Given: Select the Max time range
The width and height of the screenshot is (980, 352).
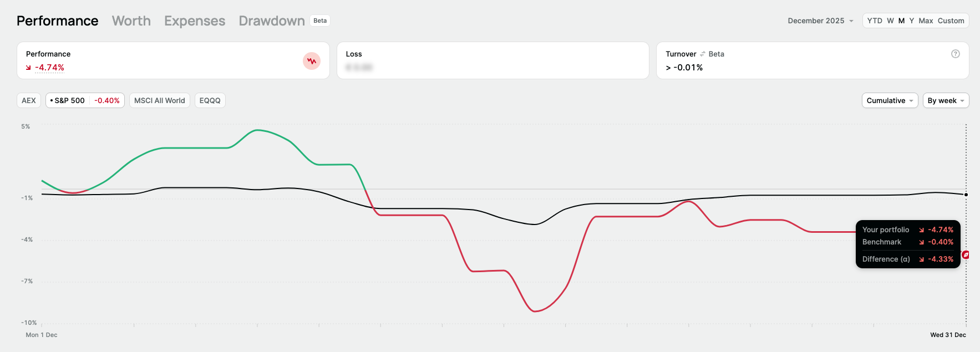Looking at the screenshot, I should [926, 21].
